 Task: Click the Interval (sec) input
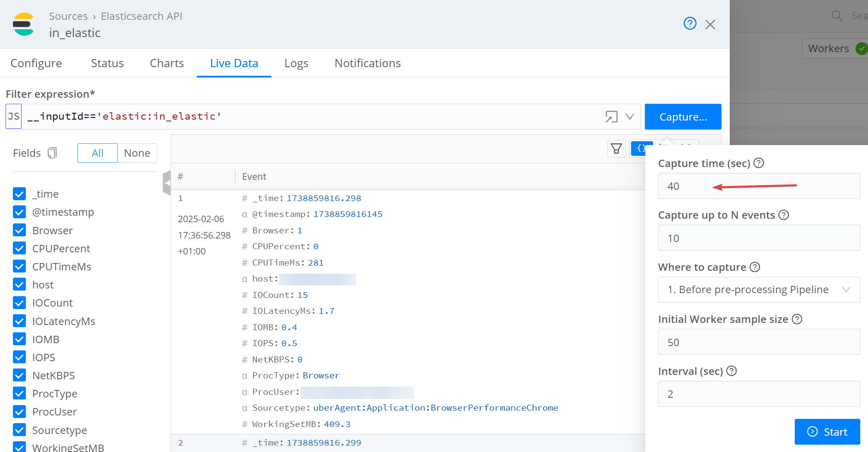(x=759, y=394)
